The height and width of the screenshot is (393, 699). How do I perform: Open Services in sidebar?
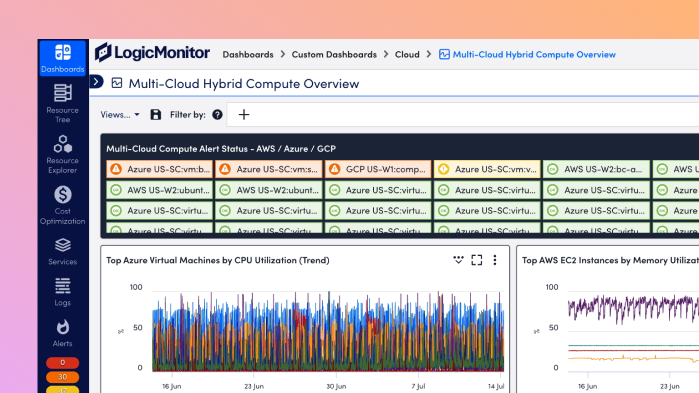point(62,252)
